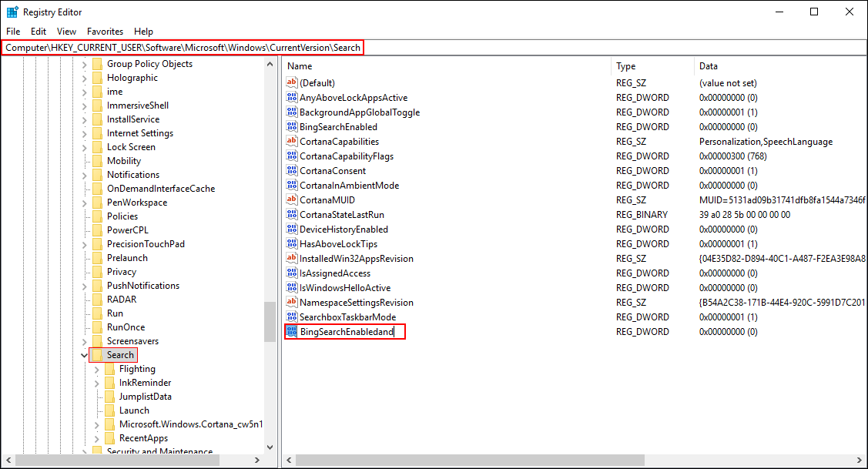
Task: Click the tree pane scroll down arrow
Action: [x=270, y=447]
